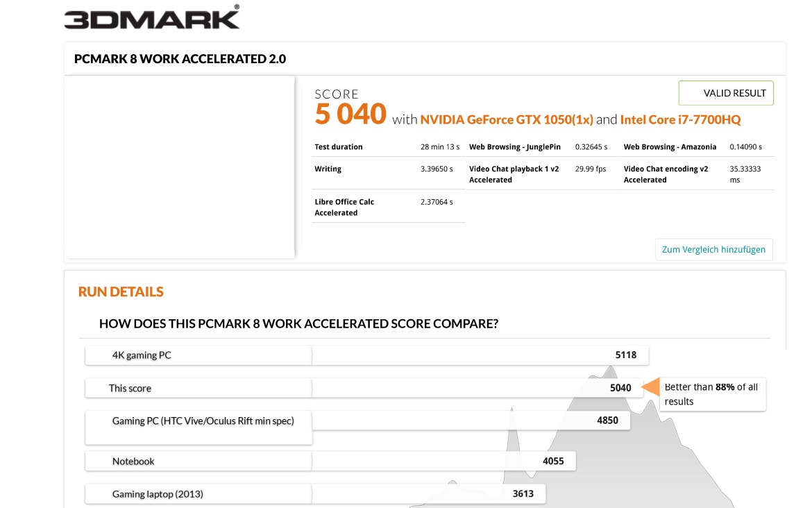The image size is (812, 508).
Task: Click the Better than 88% tooltip
Action: click(x=713, y=394)
